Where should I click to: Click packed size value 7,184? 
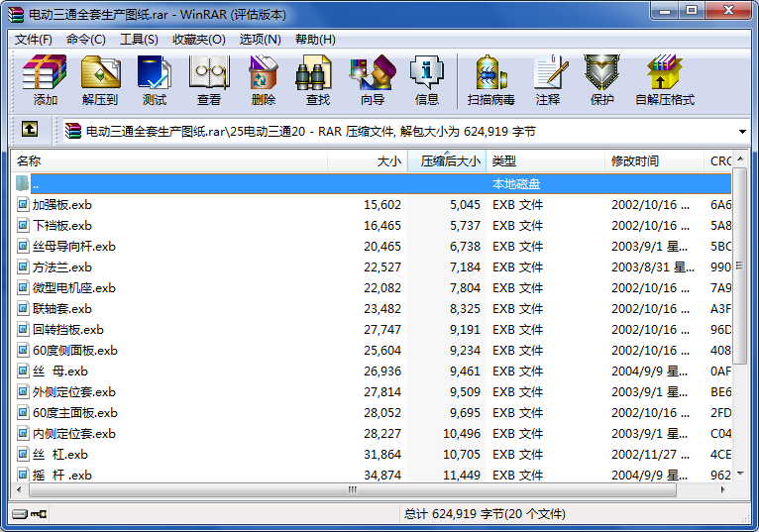[x=465, y=267]
